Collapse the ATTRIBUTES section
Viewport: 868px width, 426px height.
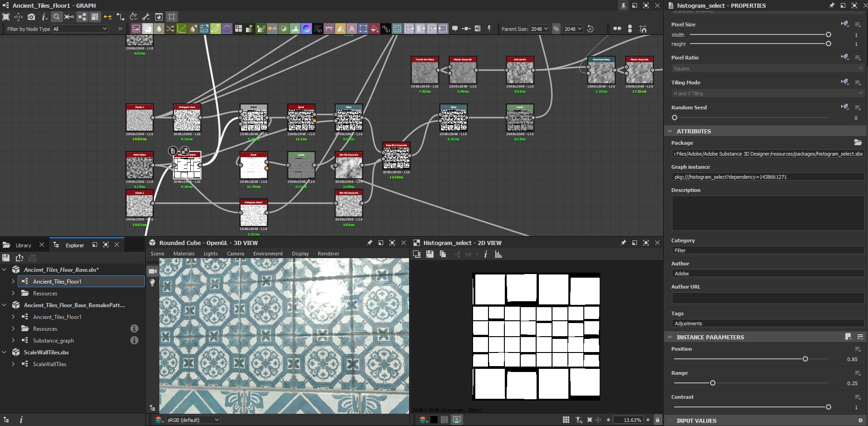(x=670, y=131)
